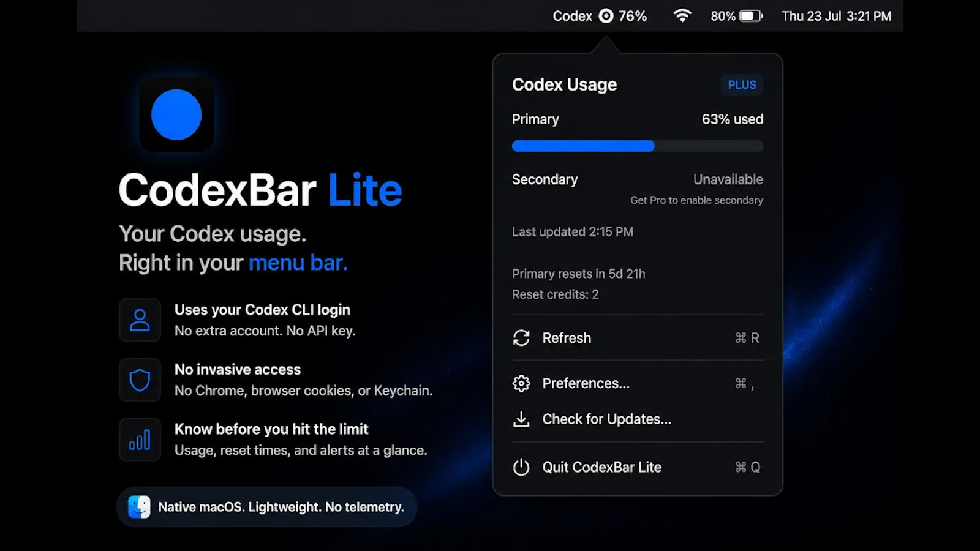Click the CodexBar Lite title text
Viewport: 980px width, 551px height.
tap(260, 190)
